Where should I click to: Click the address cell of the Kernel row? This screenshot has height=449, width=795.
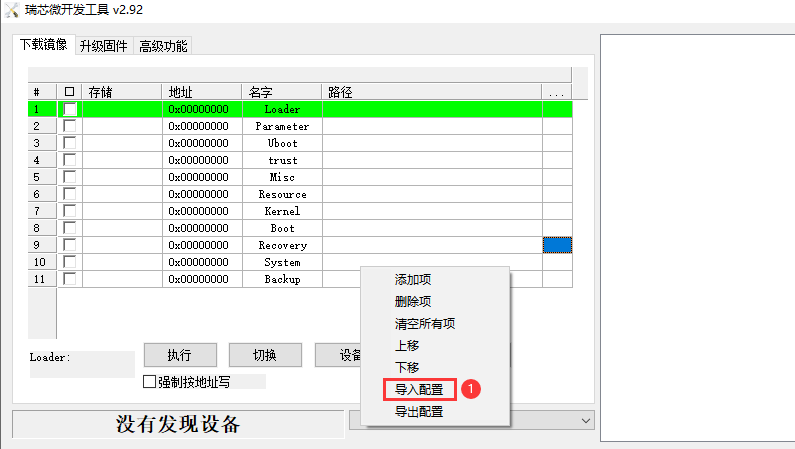[x=202, y=211]
